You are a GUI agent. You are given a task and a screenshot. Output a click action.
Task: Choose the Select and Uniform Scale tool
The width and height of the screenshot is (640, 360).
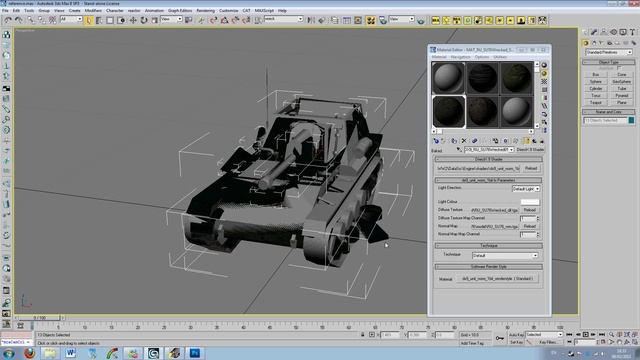click(x=154, y=20)
